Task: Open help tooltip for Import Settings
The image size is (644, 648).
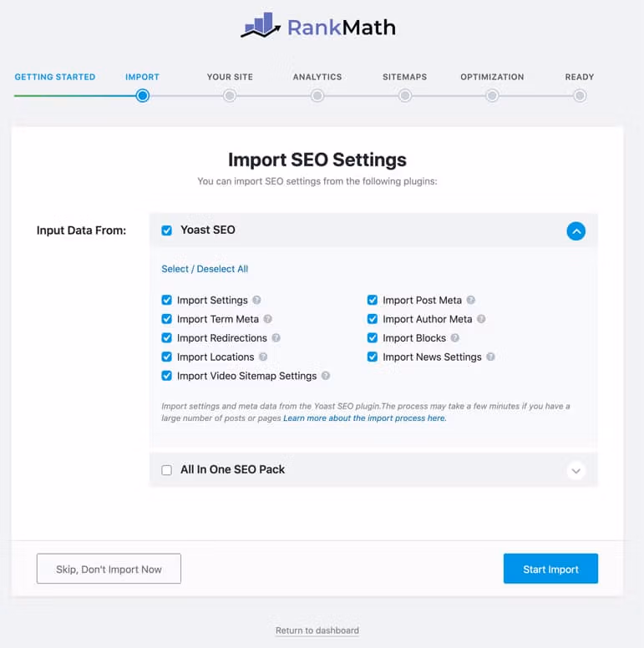Action: 256,300
